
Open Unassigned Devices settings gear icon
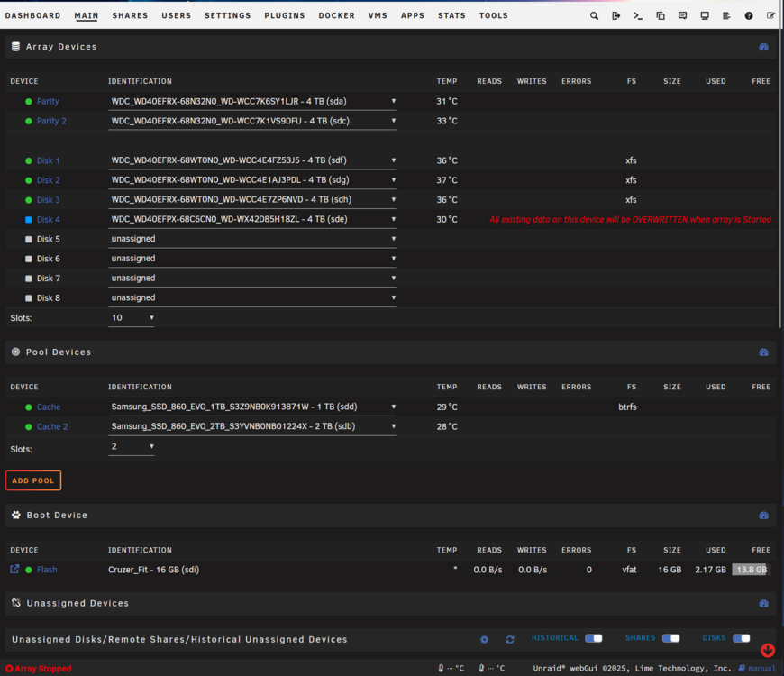coord(484,639)
